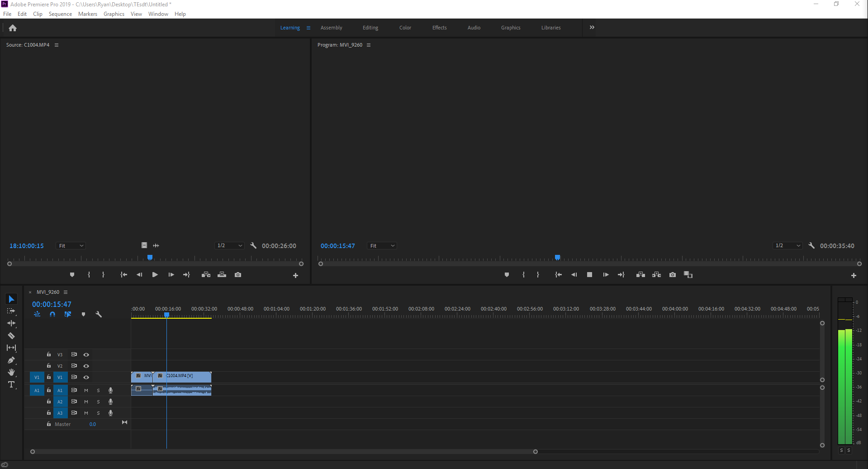Image resolution: width=868 pixels, height=469 pixels.
Task: Click timeline timecode 00:00:15:47 field
Action: (52, 304)
